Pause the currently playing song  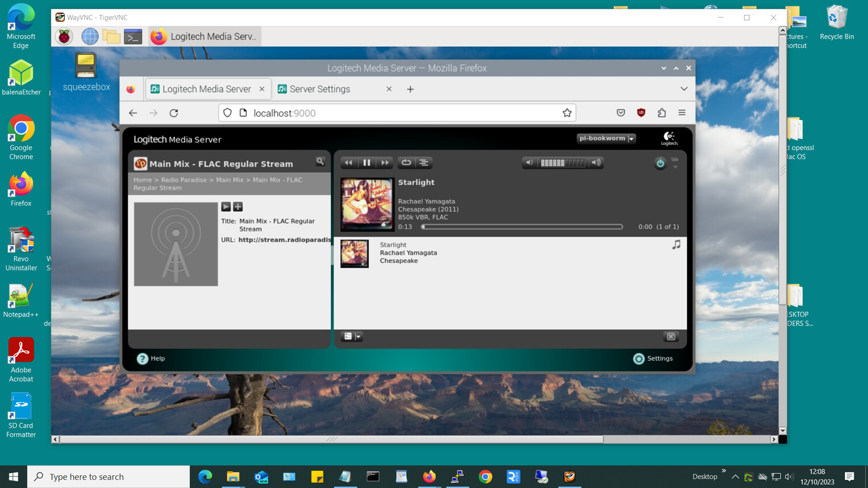coord(367,163)
